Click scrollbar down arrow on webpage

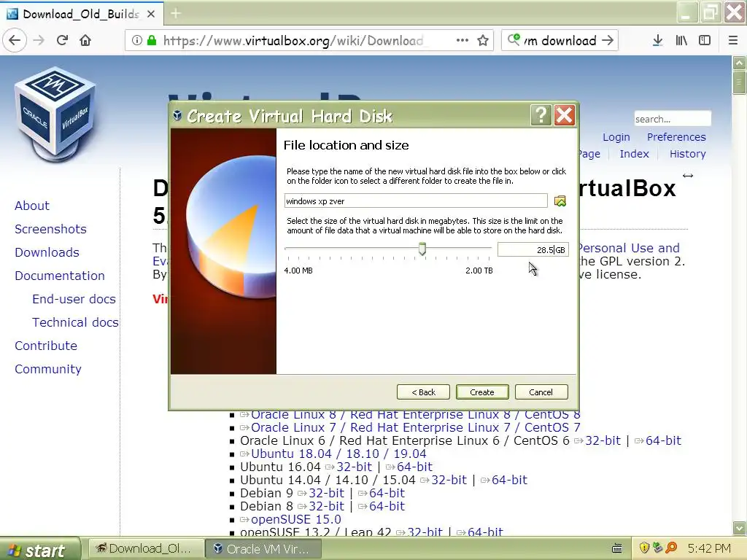[740, 528]
